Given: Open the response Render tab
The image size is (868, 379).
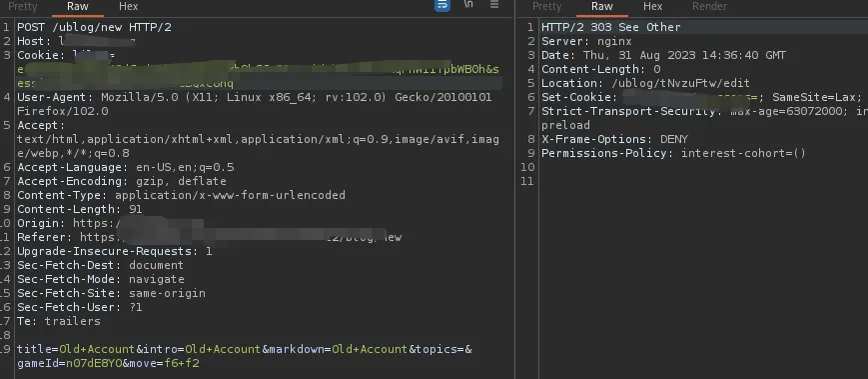Looking at the screenshot, I should click(709, 7).
